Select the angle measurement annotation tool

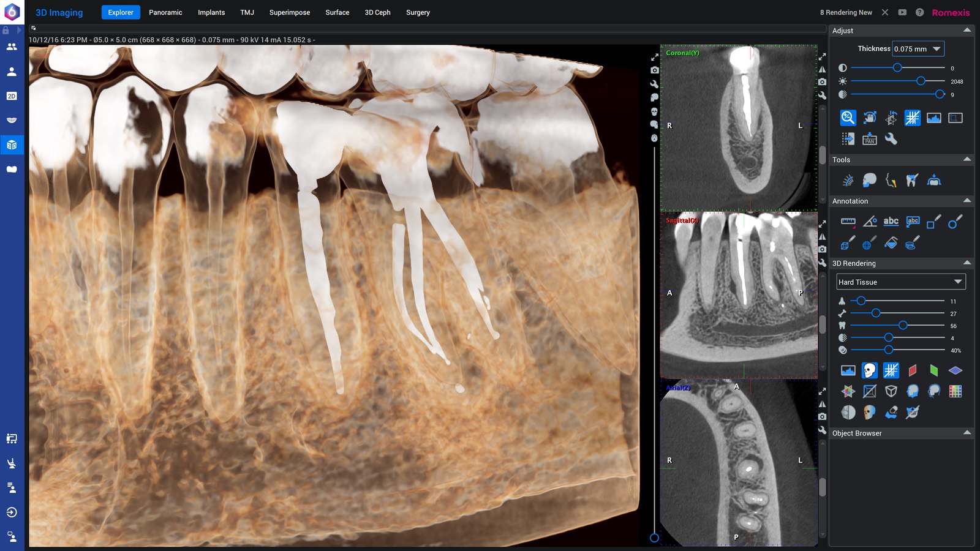(x=870, y=222)
